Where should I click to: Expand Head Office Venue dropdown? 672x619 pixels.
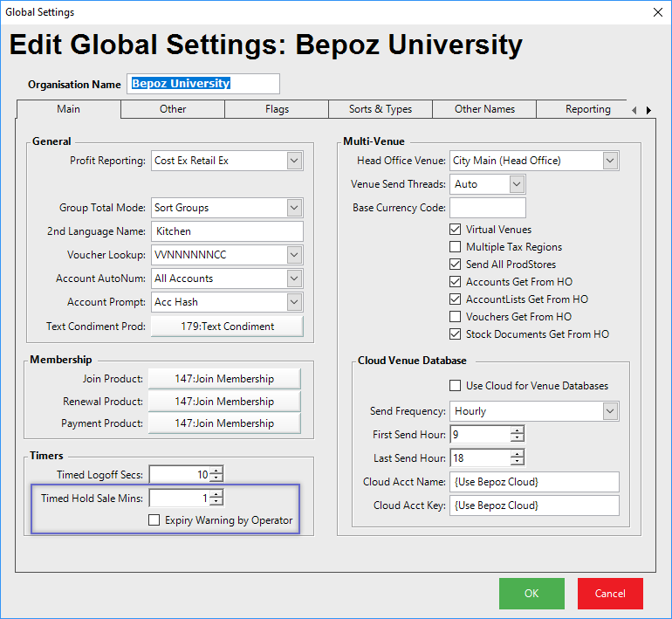[610, 161]
